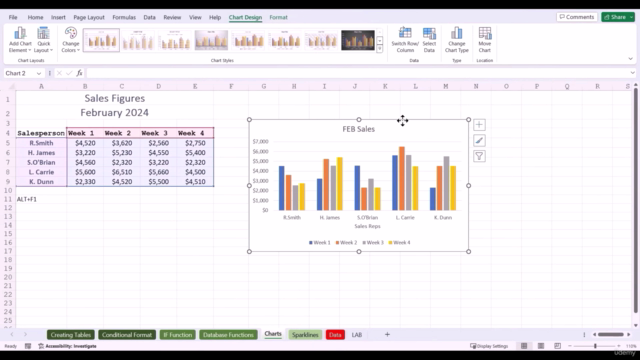This screenshot has width=640, height=360.
Task: Go to next sheet with right arrow
Action: [x=25, y=334]
